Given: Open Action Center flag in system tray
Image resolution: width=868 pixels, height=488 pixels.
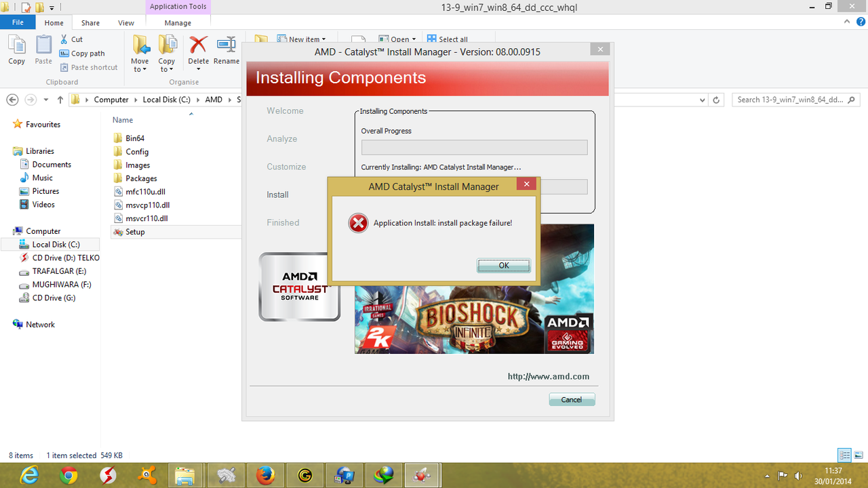Looking at the screenshot, I should [783, 476].
